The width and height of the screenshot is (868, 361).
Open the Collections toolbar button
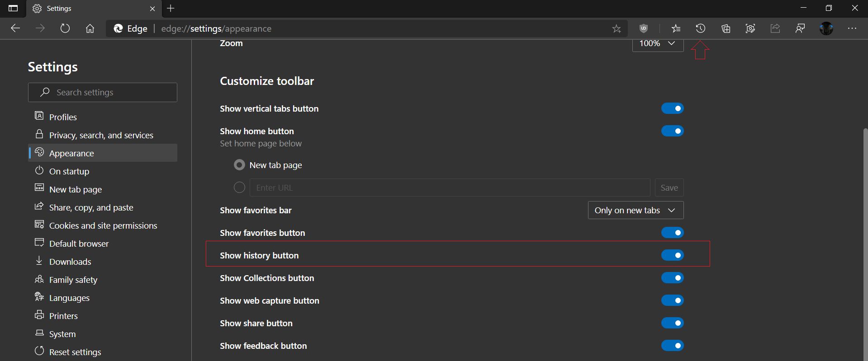[x=726, y=28]
